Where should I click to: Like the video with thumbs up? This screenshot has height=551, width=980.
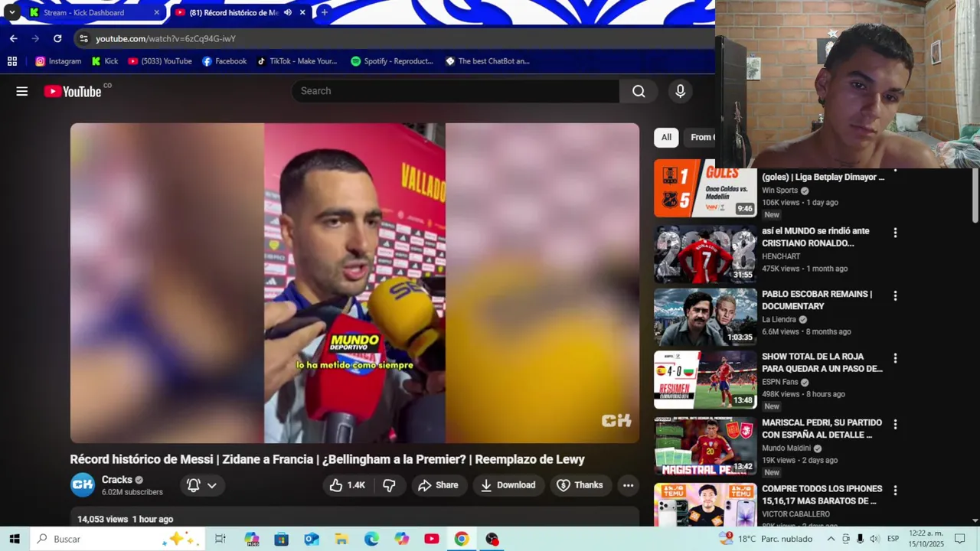[x=347, y=485]
